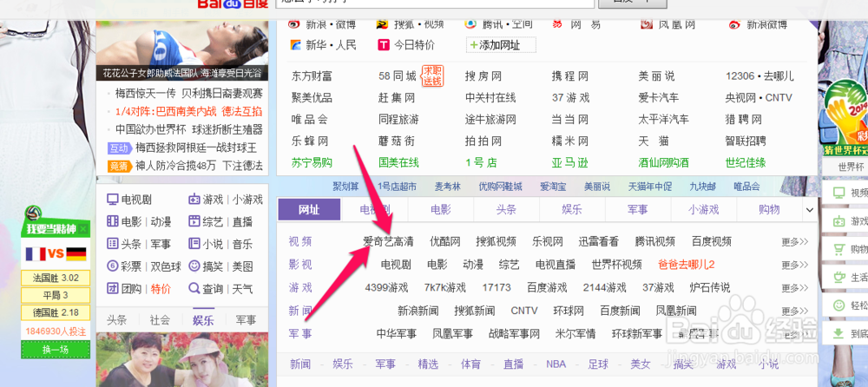Click the 求职送钱 badge beside 58同城
868x387 pixels.
click(432, 75)
